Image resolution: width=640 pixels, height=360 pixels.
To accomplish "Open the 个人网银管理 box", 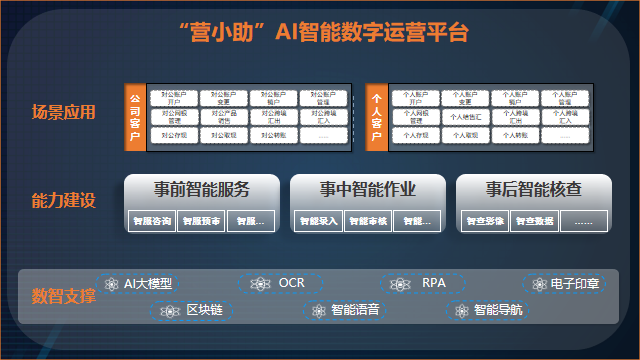I will click(x=416, y=117).
